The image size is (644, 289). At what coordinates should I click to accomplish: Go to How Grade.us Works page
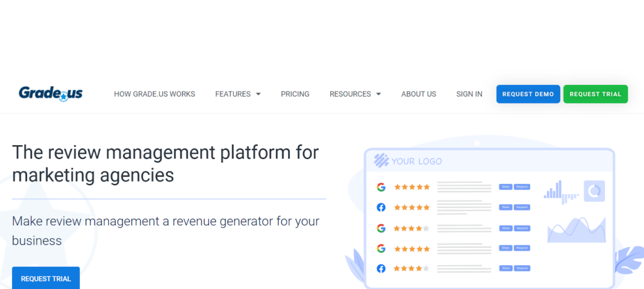pyautogui.click(x=155, y=94)
